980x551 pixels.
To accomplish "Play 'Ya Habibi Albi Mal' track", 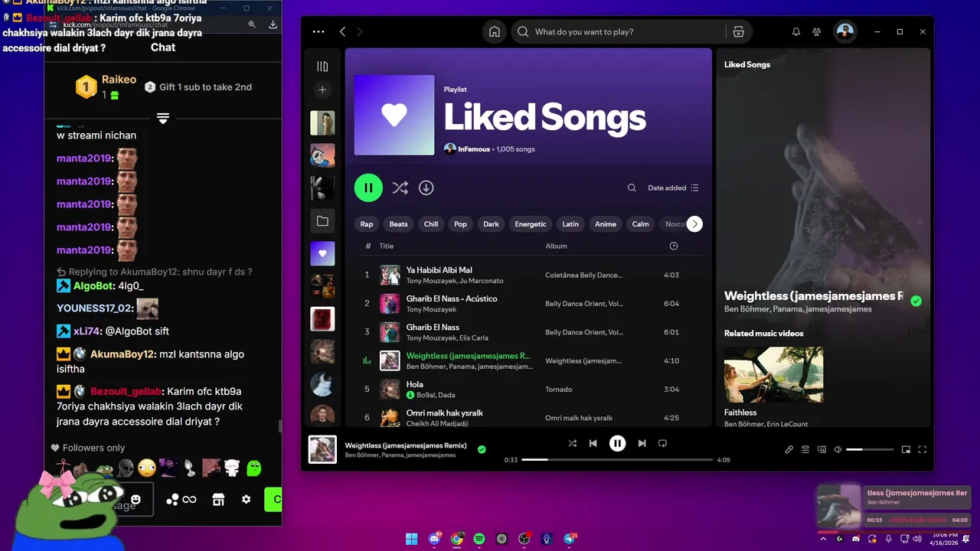I will [x=439, y=270].
